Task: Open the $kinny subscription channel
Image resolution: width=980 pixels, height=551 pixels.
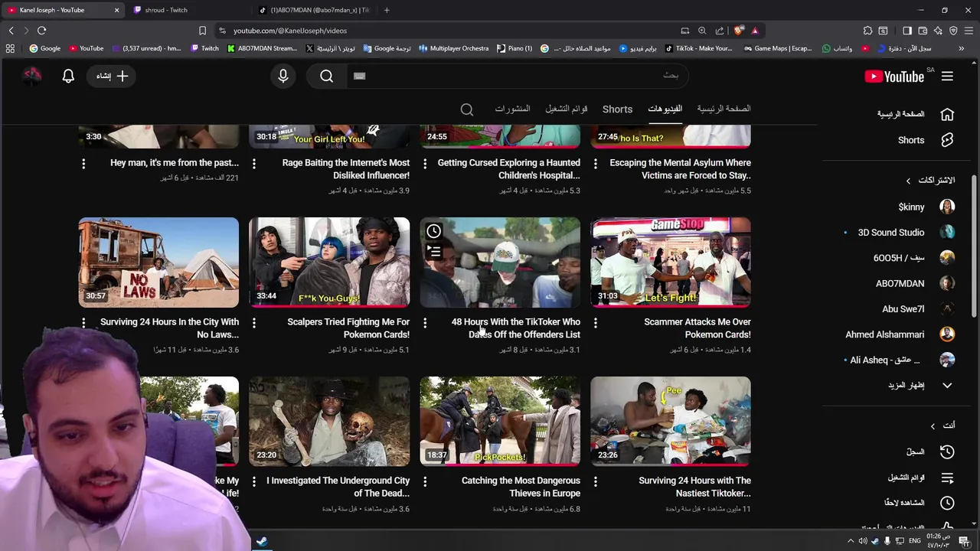Action: [926, 207]
